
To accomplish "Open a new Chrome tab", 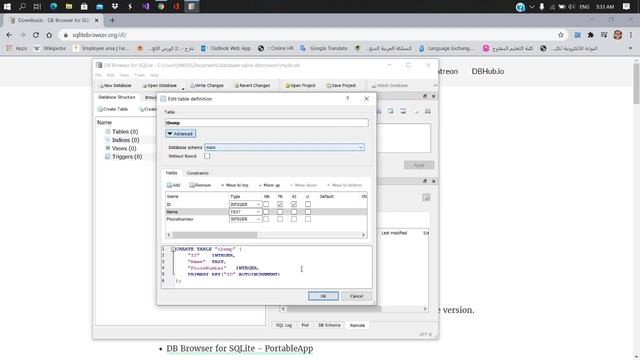I will (112, 20).
